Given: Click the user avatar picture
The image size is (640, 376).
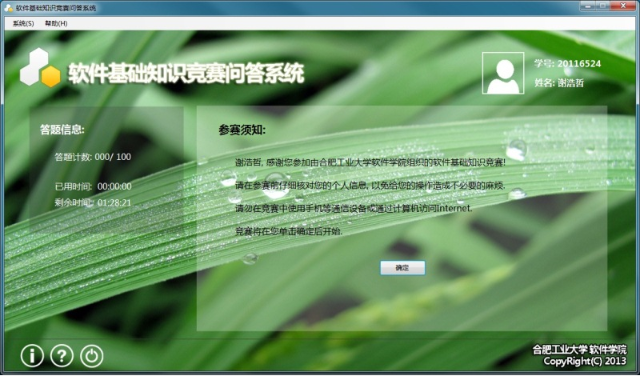Looking at the screenshot, I should pos(503,73).
